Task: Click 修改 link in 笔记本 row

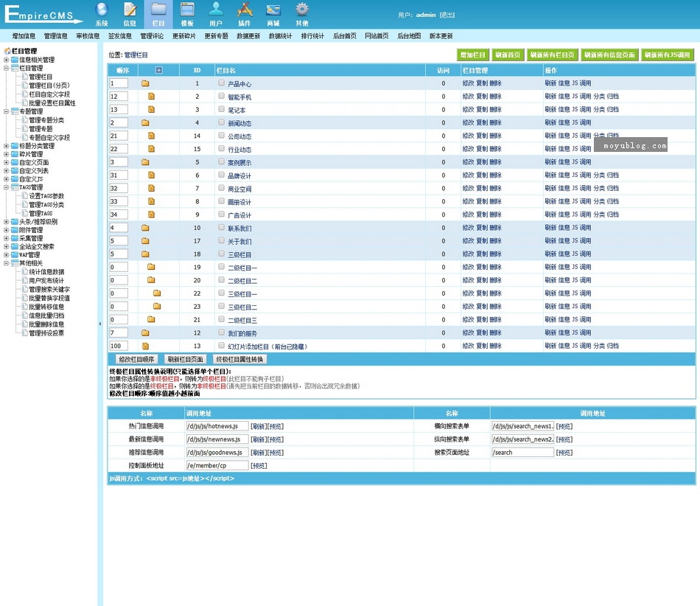Action: [x=469, y=109]
